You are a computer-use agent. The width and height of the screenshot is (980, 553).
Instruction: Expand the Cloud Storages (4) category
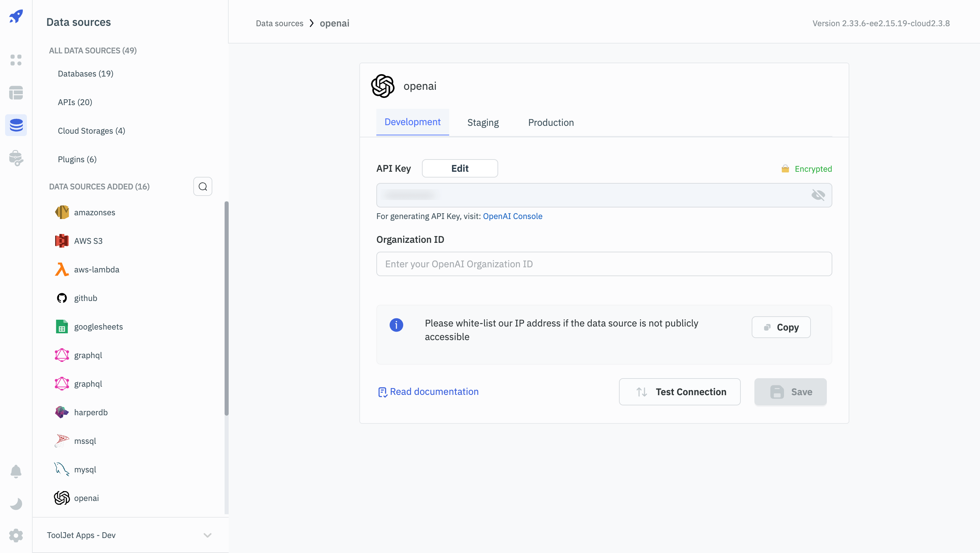[91, 131]
